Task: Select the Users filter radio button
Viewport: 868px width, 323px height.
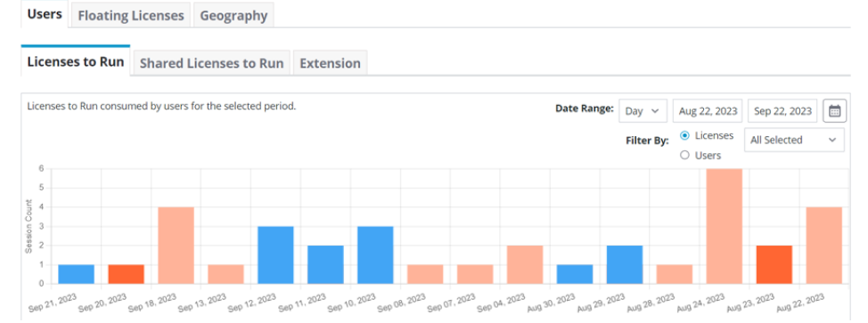Action: coord(684,156)
